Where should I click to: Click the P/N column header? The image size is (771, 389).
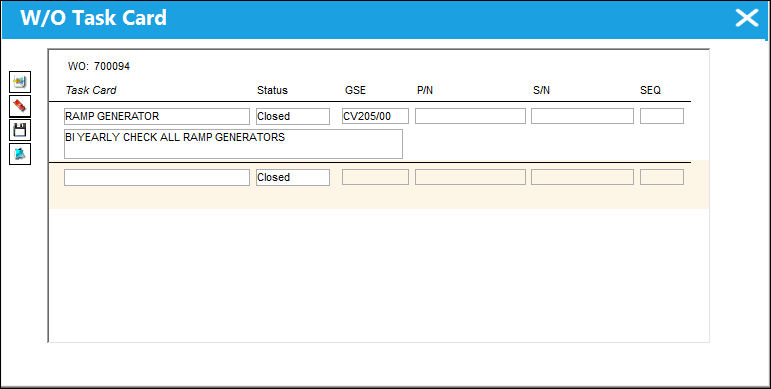pyautogui.click(x=425, y=90)
